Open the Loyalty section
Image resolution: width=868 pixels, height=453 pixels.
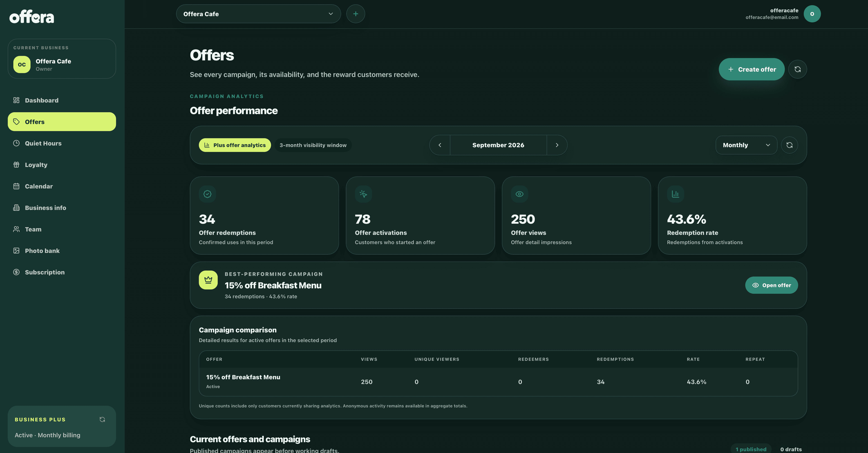(62, 165)
